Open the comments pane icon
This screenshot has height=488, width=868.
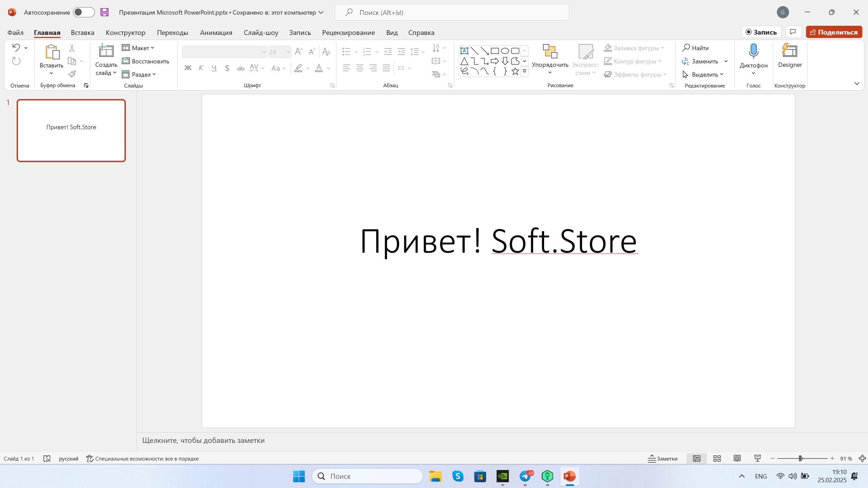[793, 32]
